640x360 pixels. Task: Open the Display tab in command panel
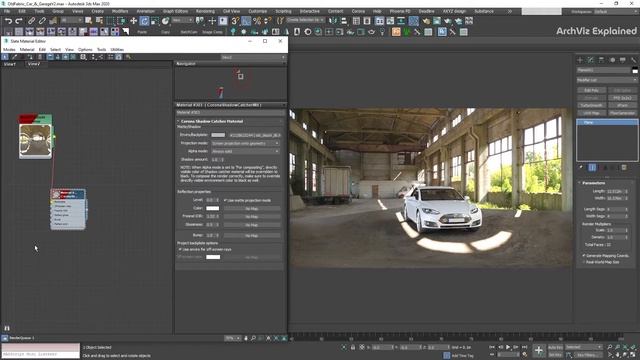tap(622, 60)
